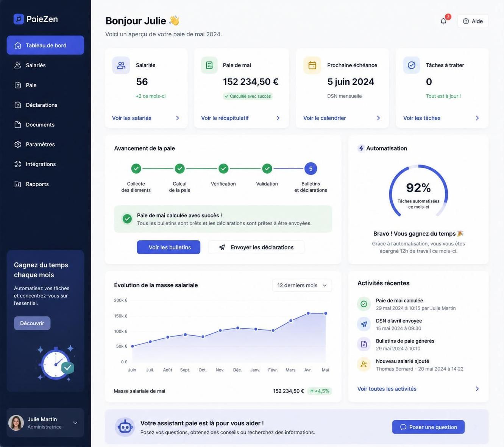Click the 152 234,50 € amount in Paie de mai card
This screenshot has width=504, height=447.
[251, 82]
